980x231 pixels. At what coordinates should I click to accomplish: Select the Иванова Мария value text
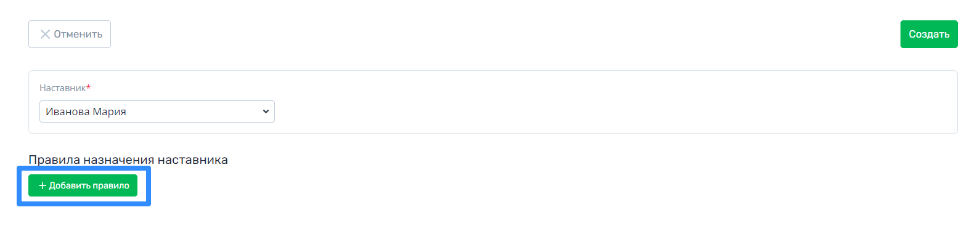[x=86, y=111]
